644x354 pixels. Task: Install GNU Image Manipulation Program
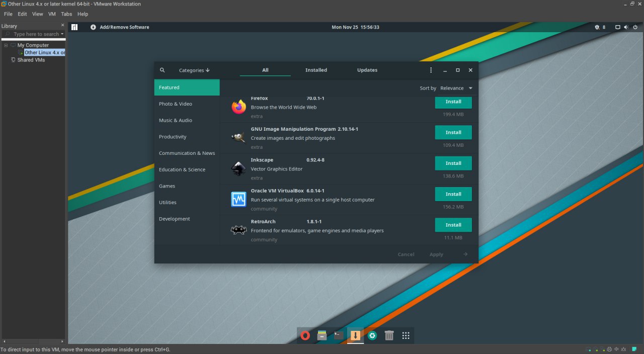point(453,132)
